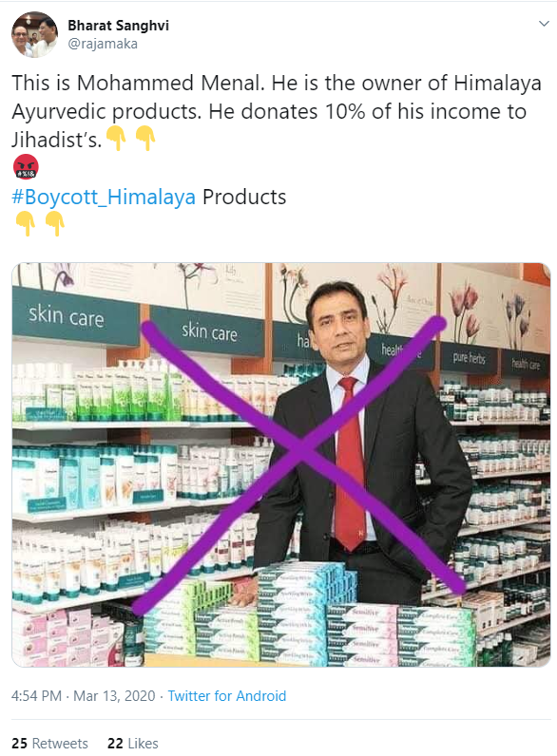This screenshot has width=557, height=756.
Task: Open the attached store photo
Action: tap(281, 464)
